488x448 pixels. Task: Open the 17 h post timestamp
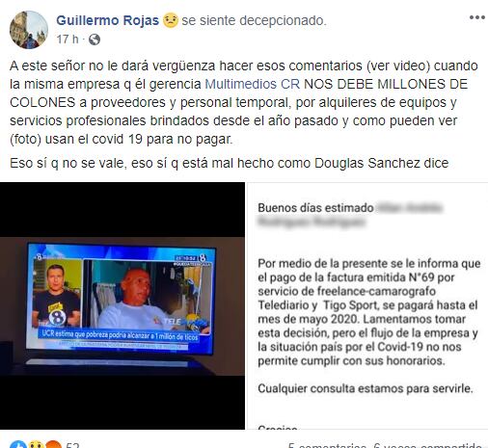[x=68, y=40]
